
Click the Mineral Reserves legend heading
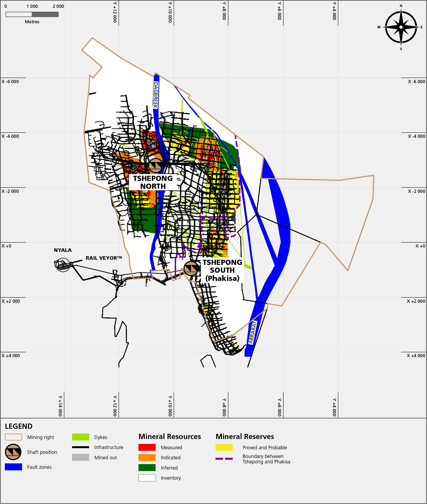click(245, 437)
